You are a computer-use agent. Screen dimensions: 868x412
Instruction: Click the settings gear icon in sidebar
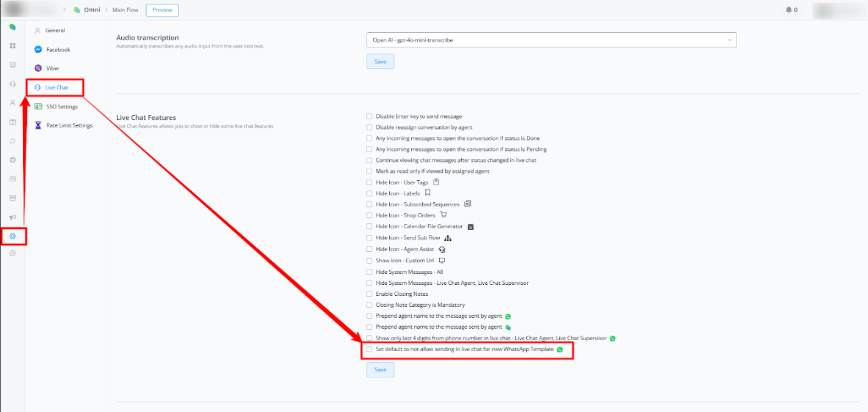click(x=13, y=236)
